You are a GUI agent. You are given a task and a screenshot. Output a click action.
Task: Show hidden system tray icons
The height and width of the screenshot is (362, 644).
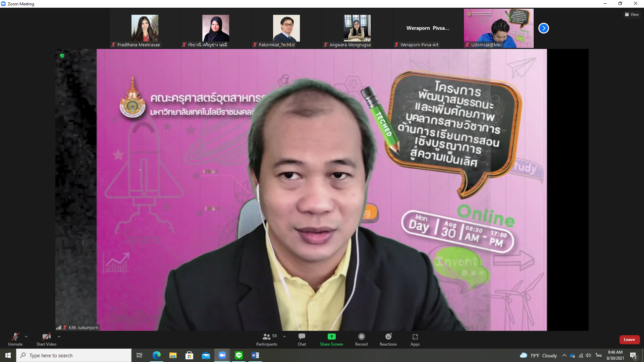tap(564, 355)
